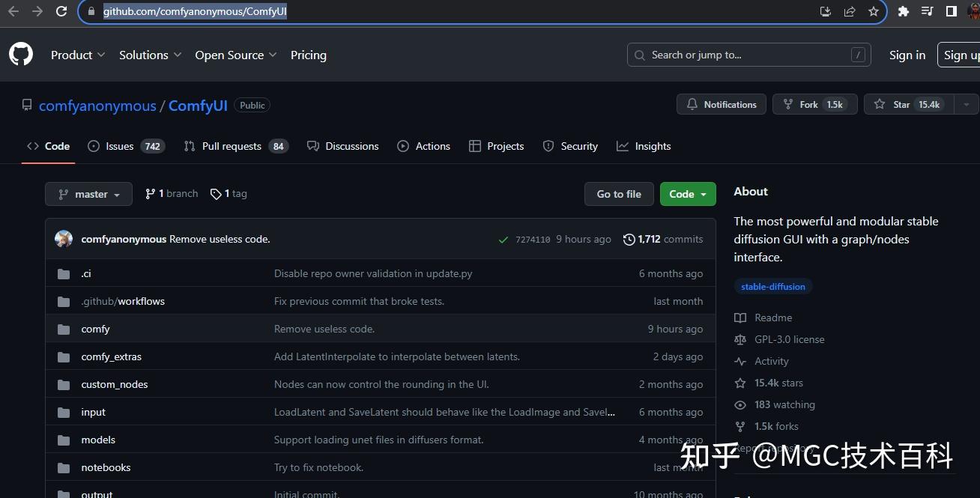Open the Pull requests tab
The width and height of the screenshot is (980, 498).
tap(232, 146)
